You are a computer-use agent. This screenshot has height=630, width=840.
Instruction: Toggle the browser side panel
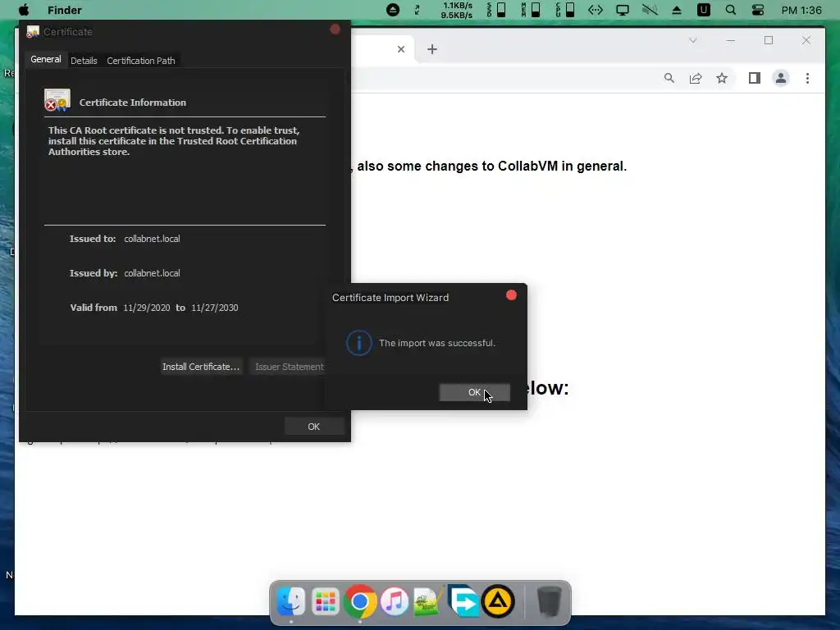[755, 78]
